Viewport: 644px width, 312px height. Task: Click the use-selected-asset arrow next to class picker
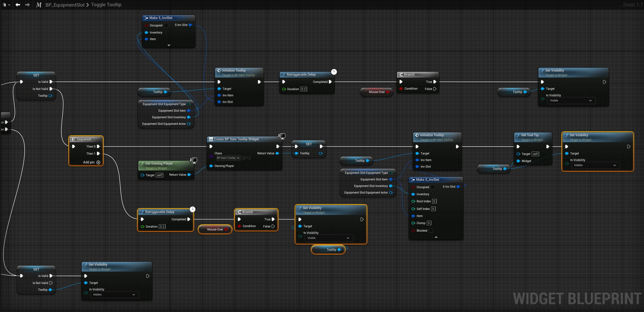point(244,158)
